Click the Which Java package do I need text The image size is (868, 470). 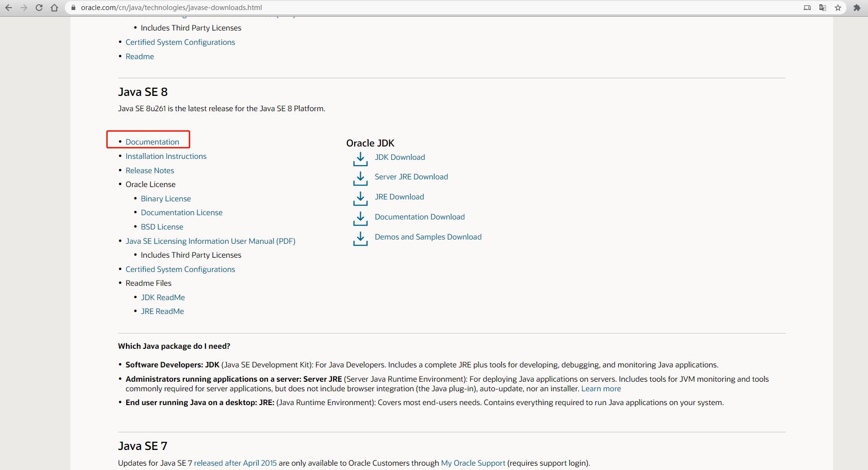point(174,346)
